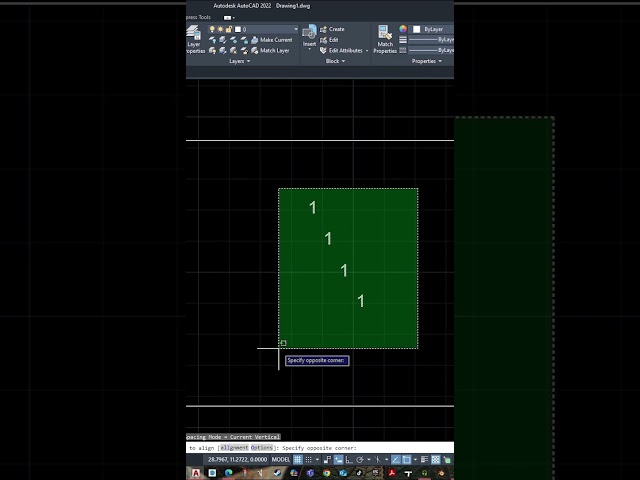This screenshot has height=480, width=640.
Task: Click Turn All Layers On icon
Action: tap(212, 51)
